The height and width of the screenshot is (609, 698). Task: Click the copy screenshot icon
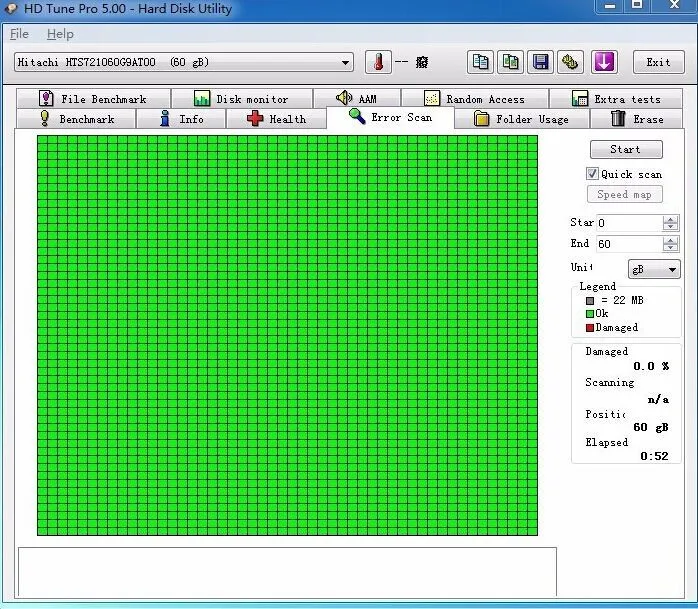(x=510, y=62)
